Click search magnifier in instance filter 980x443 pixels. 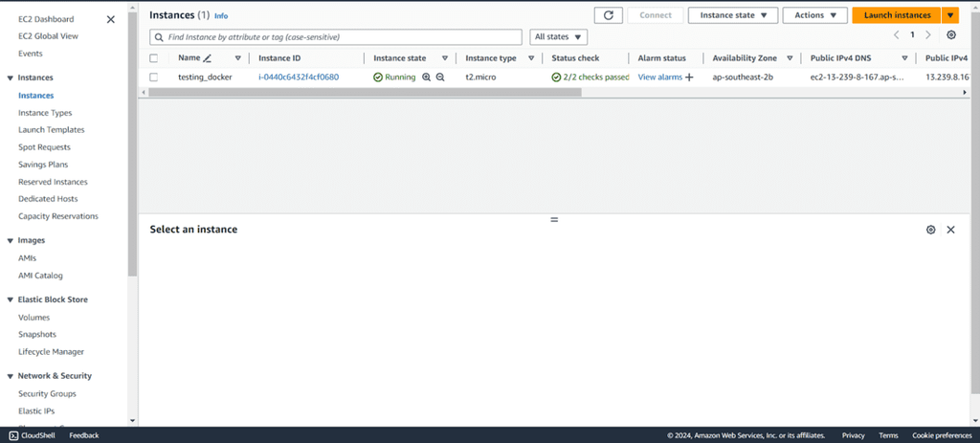pos(160,37)
